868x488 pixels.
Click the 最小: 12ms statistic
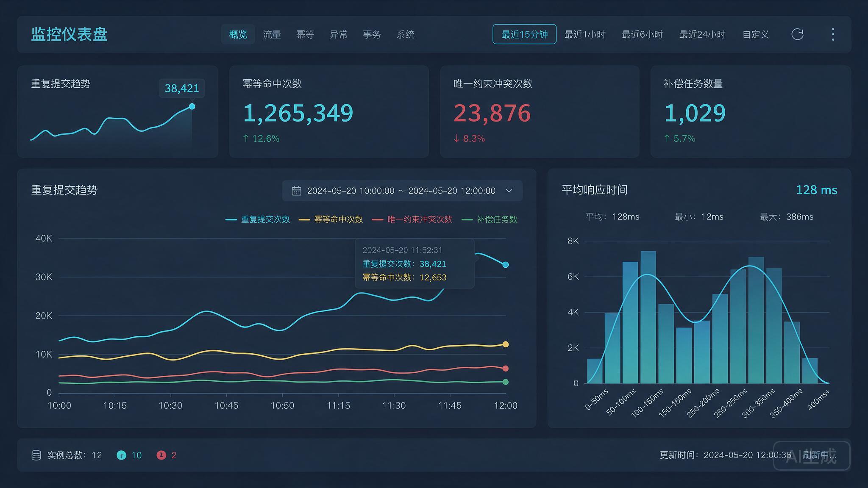699,217
